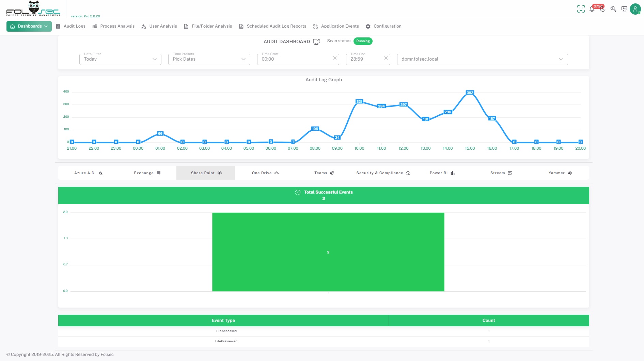Switch to the Azure A.D. tab
The image size is (644, 361).
coord(88,173)
